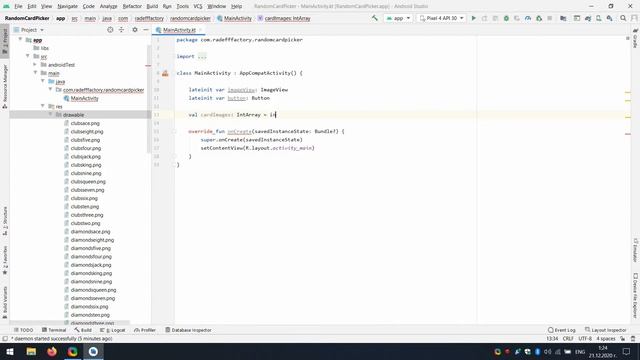This screenshot has height=360, width=640.
Task: Click the Collapse All icon in Project panel
Action: 121,30
